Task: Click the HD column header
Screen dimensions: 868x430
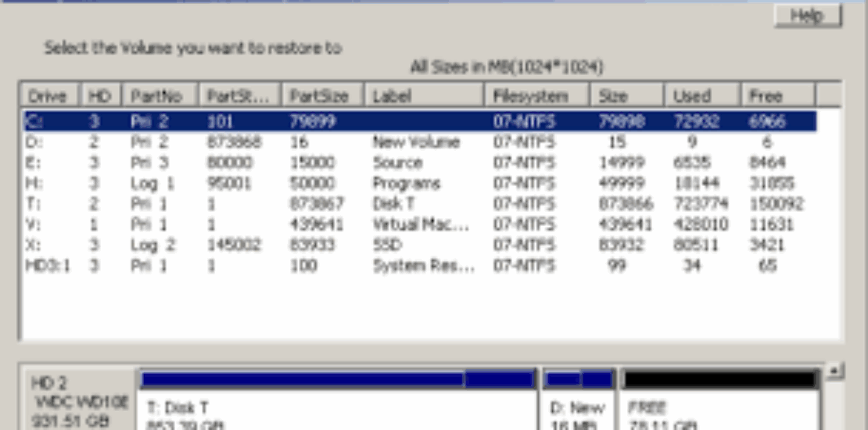Action: coord(102,95)
